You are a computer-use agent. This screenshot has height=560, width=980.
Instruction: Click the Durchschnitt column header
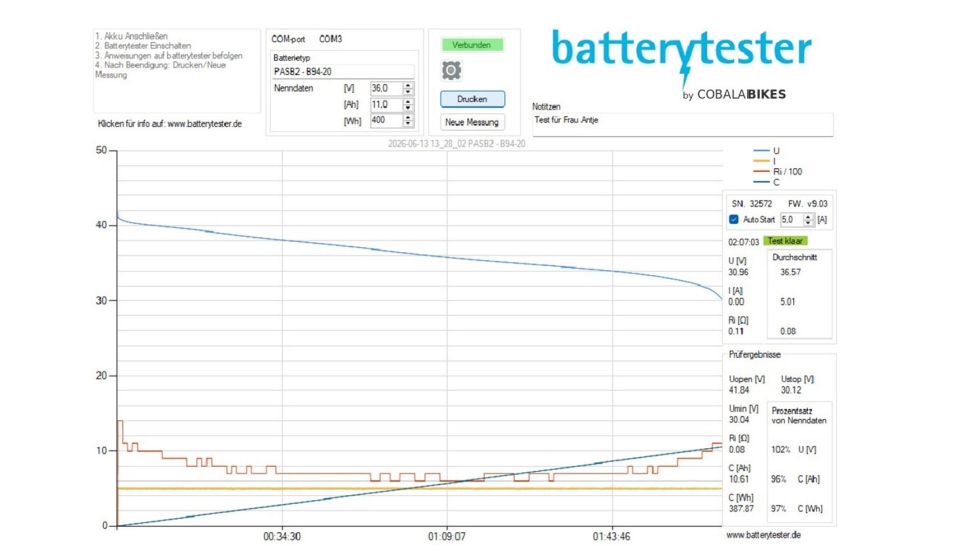794,257
